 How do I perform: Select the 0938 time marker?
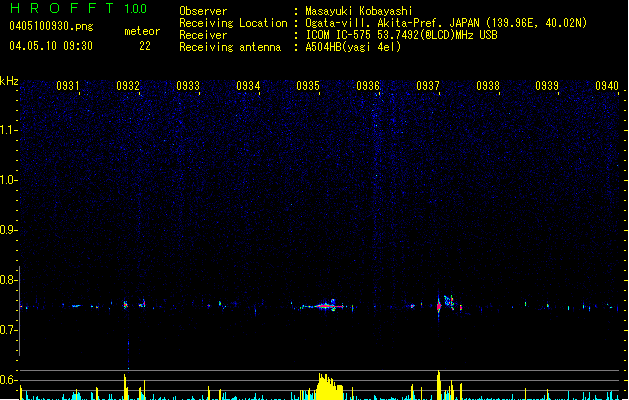pyautogui.click(x=488, y=86)
